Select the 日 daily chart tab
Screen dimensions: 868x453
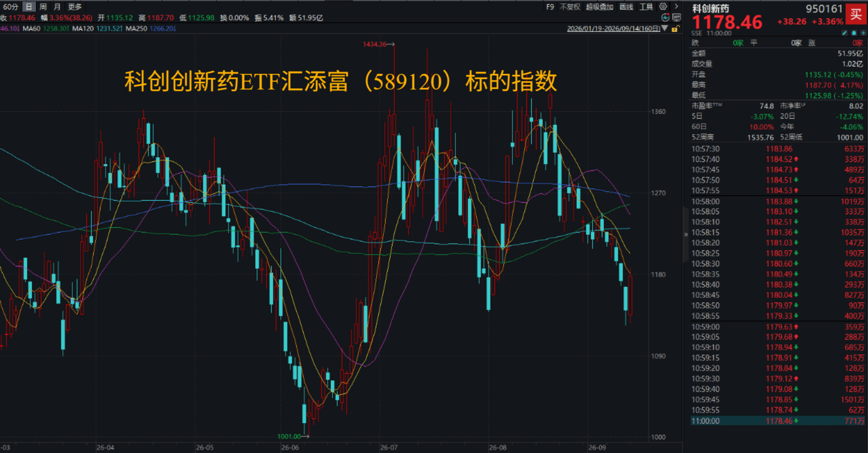click(x=29, y=7)
